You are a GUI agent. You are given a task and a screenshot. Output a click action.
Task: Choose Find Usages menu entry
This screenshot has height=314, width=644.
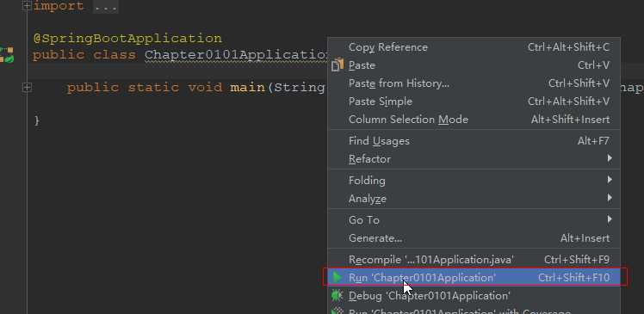[474, 141]
